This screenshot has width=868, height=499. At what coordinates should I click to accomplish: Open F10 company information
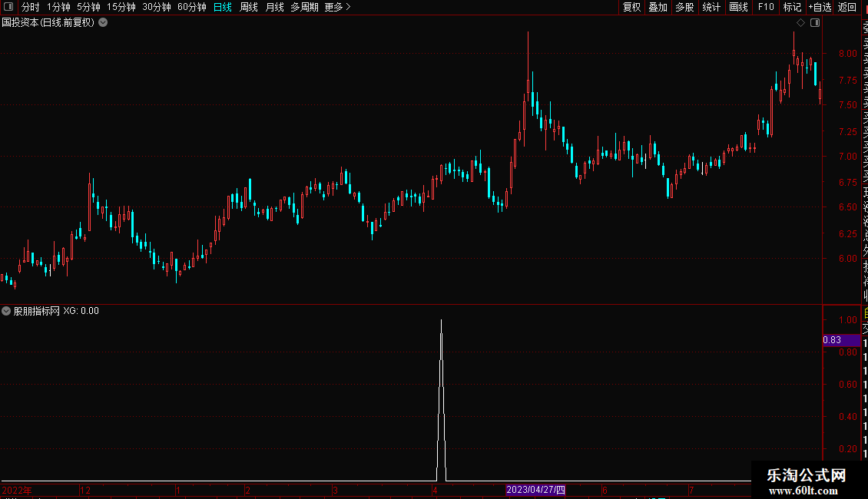click(766, 7)
